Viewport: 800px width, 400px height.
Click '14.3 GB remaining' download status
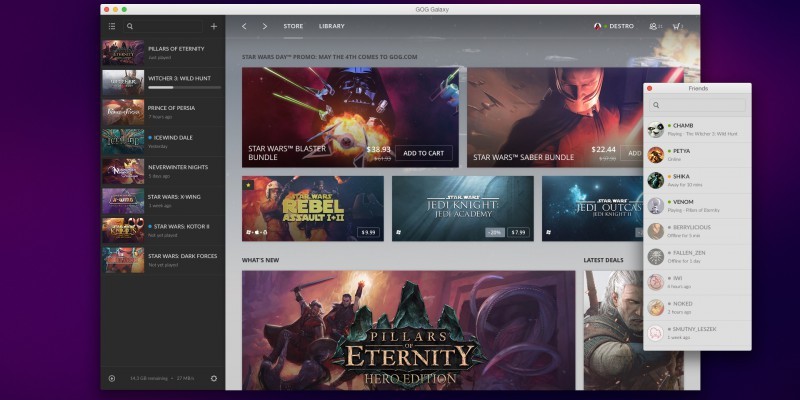[x=149, y=379]
